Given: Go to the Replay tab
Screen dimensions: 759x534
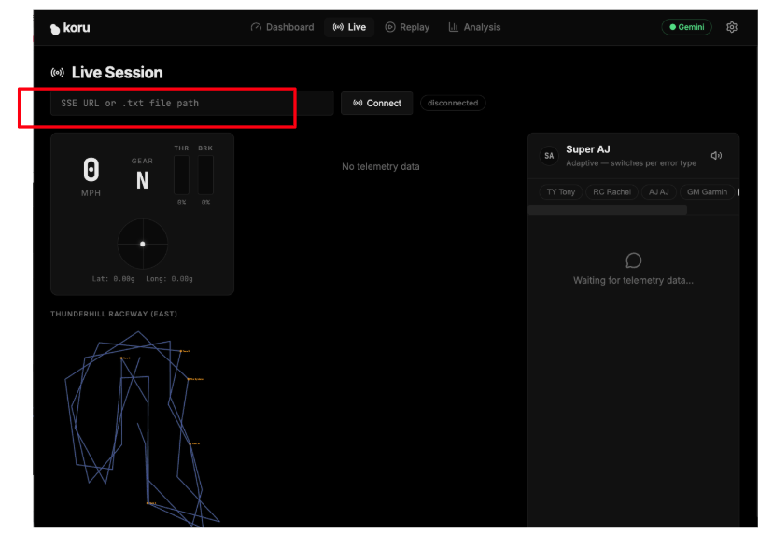Looking at the screenshot, I should click(407, 27).
